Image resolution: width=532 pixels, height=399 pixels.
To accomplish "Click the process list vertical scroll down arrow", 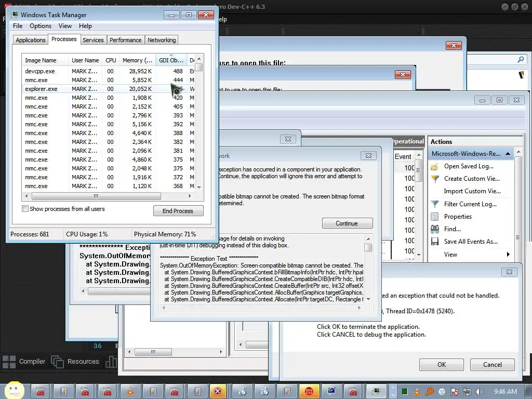I will click(x=199, y=187).
